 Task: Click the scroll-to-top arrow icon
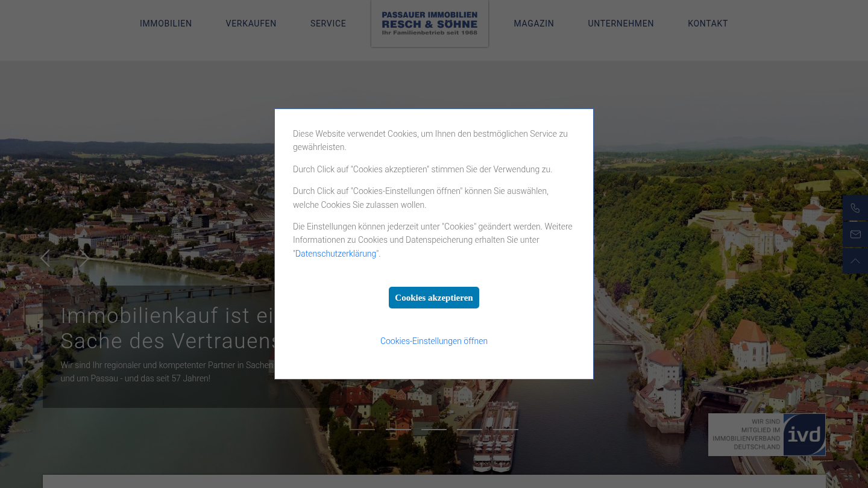coord(855,261)
